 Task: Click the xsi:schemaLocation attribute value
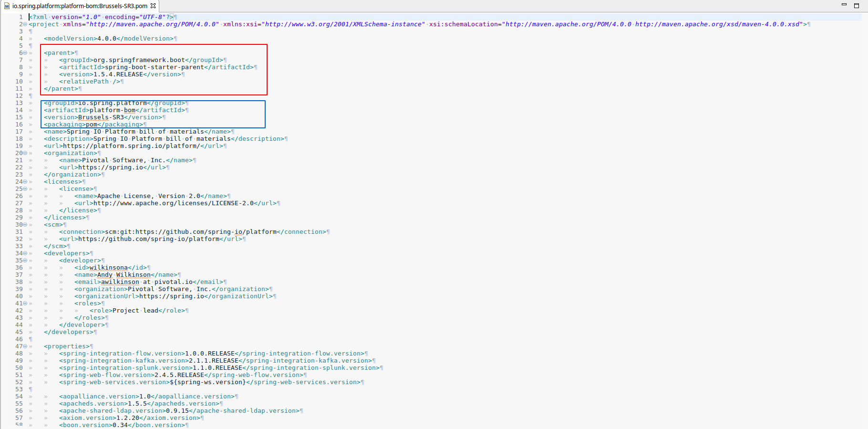653,24
